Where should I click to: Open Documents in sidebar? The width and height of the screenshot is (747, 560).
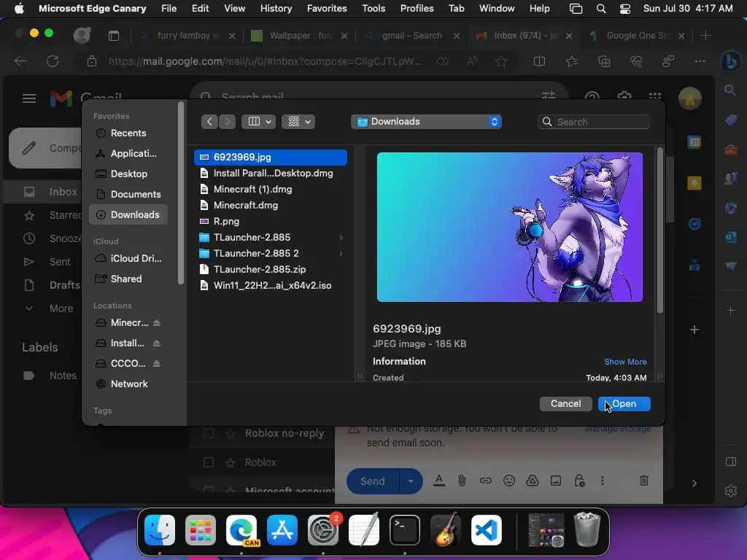tap(128, 195)
